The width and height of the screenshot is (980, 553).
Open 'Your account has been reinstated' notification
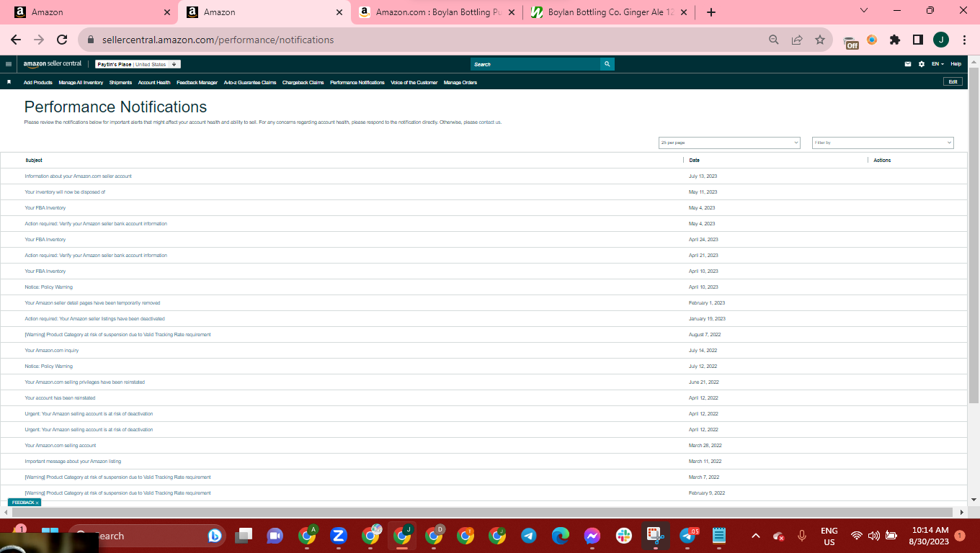[60, 398]
